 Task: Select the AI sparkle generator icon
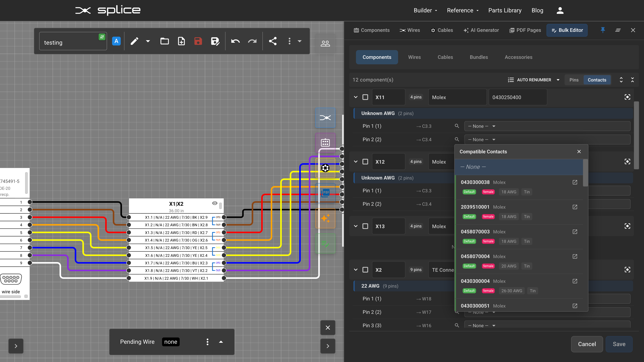coord(326,218)
